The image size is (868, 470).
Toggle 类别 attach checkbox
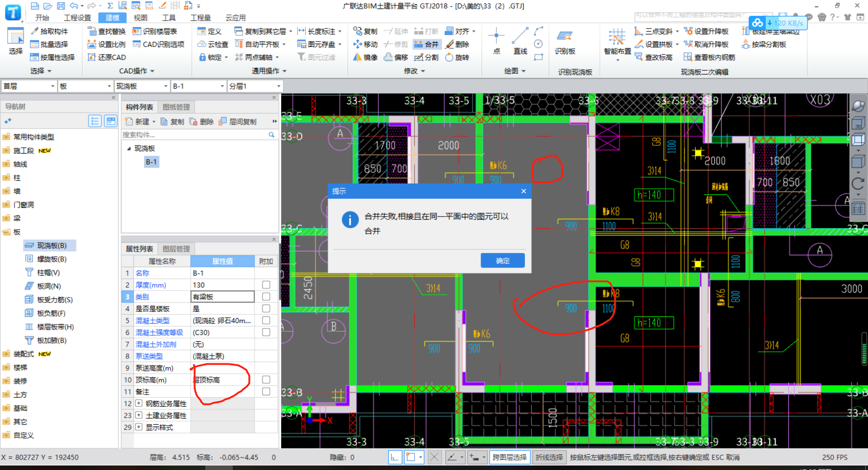point(266,296)
